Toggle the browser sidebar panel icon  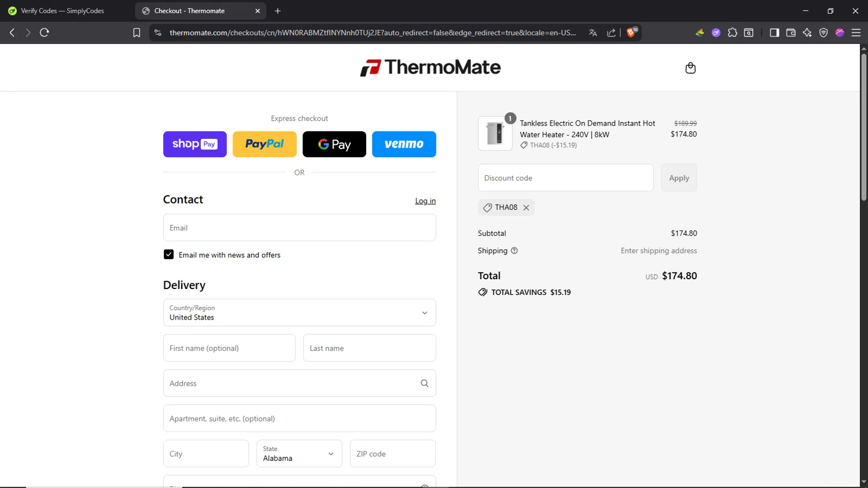click(774, 33)
